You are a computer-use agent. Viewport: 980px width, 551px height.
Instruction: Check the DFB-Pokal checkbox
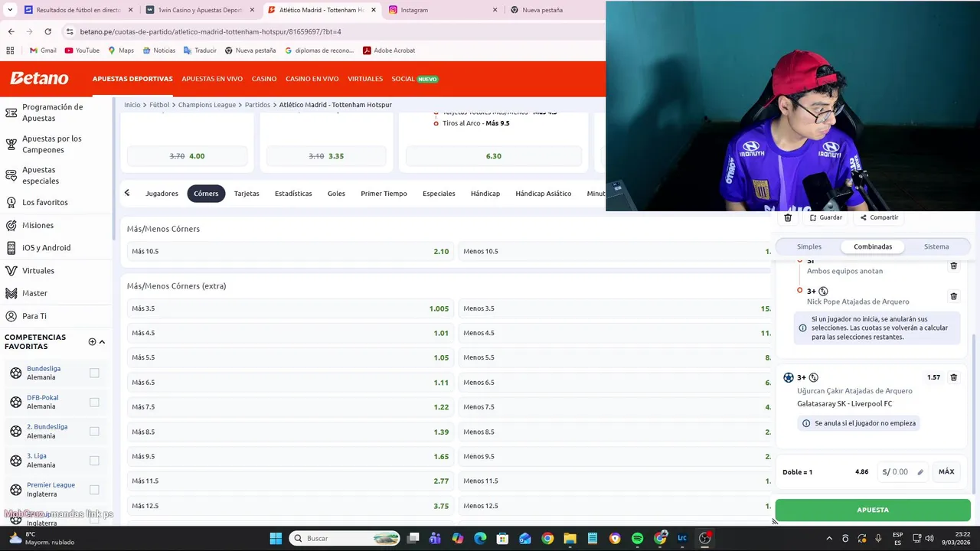tap(94, 402)
